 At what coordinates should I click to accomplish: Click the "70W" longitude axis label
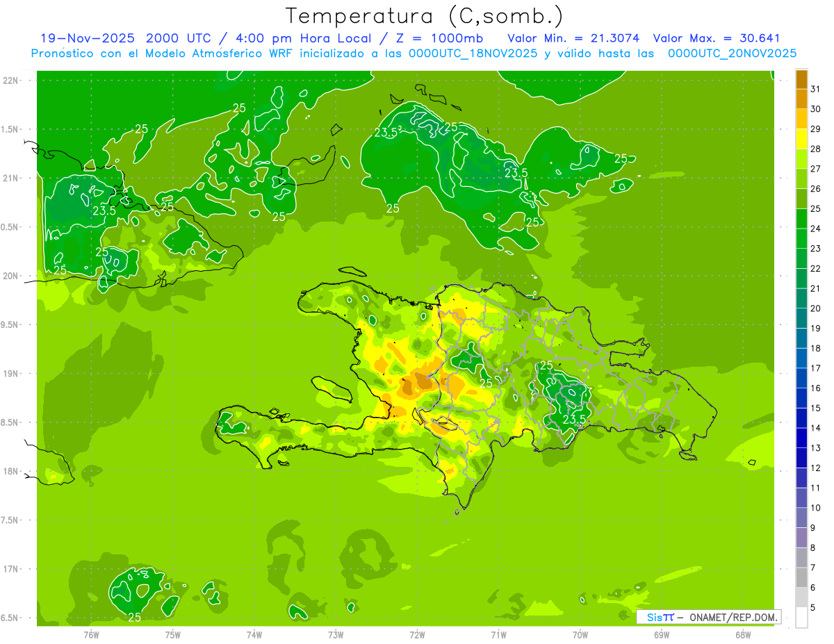580,634
